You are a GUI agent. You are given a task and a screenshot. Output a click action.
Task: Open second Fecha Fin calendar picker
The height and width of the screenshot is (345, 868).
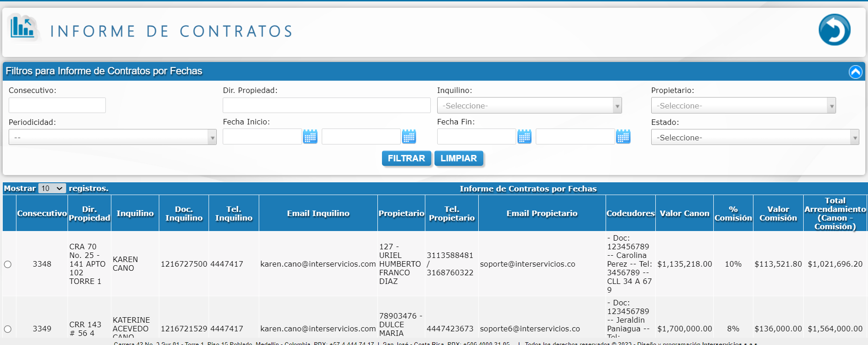623,136
